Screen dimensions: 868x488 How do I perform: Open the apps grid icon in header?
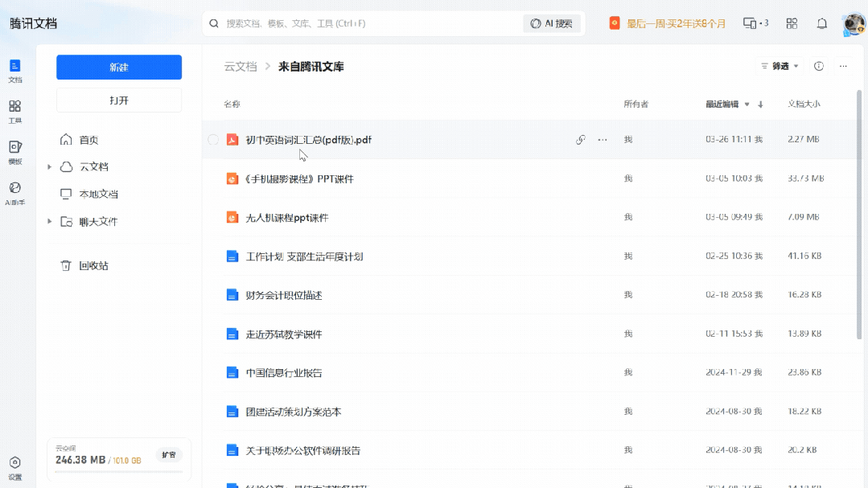(792, 23)
